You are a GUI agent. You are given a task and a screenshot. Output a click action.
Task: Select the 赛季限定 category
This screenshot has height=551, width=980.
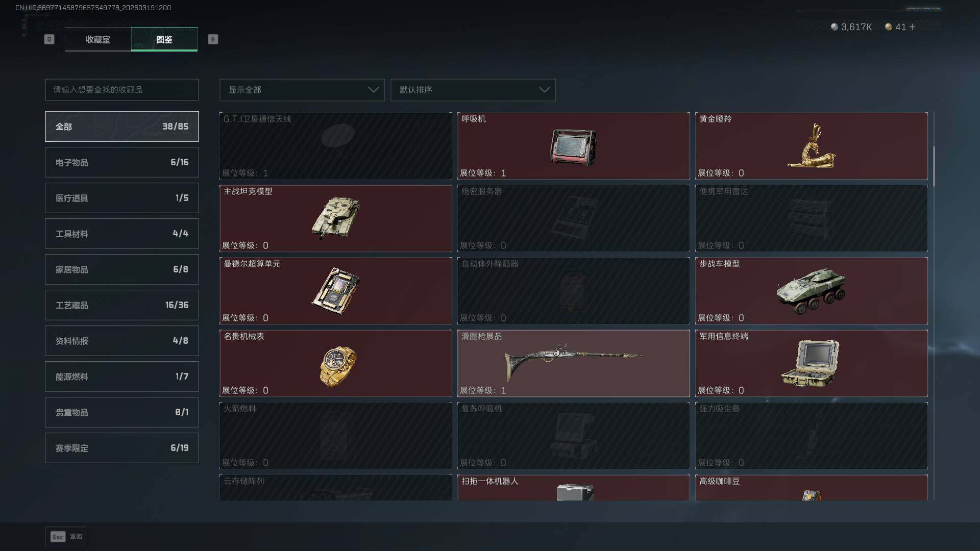pos(122,448)
